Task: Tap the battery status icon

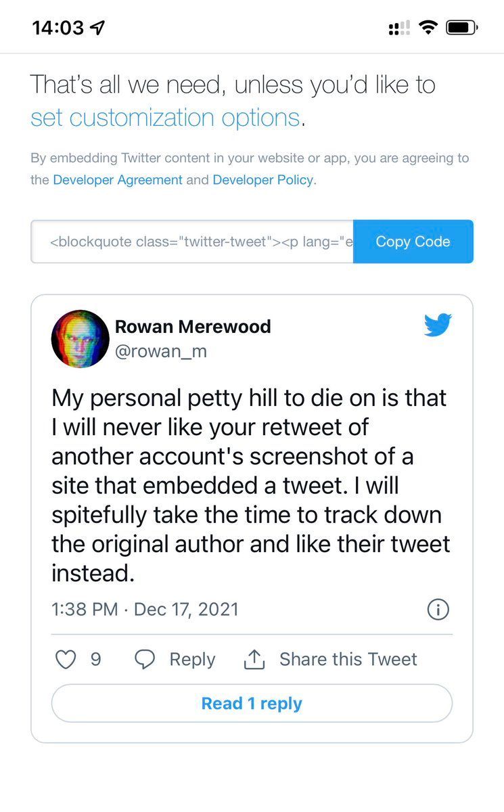Action: [x=463, y=28]
